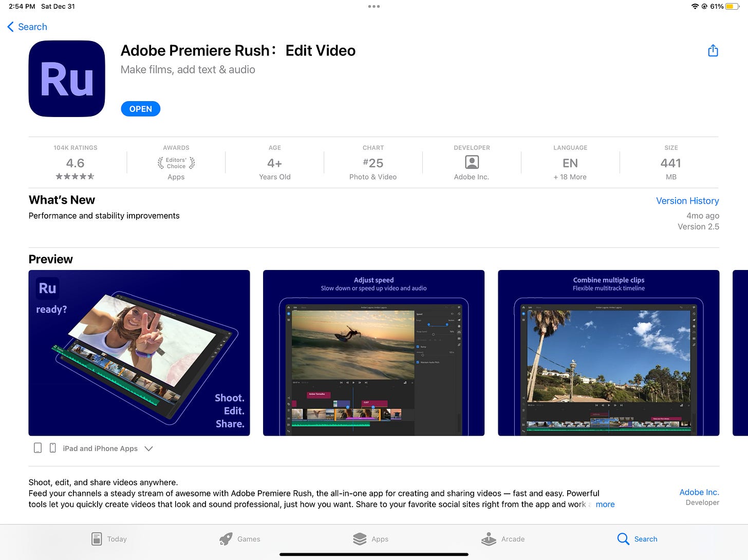Tap the star rating row under 4.6
This screenshot has height=560, width=748.
[x=75, y=177]
